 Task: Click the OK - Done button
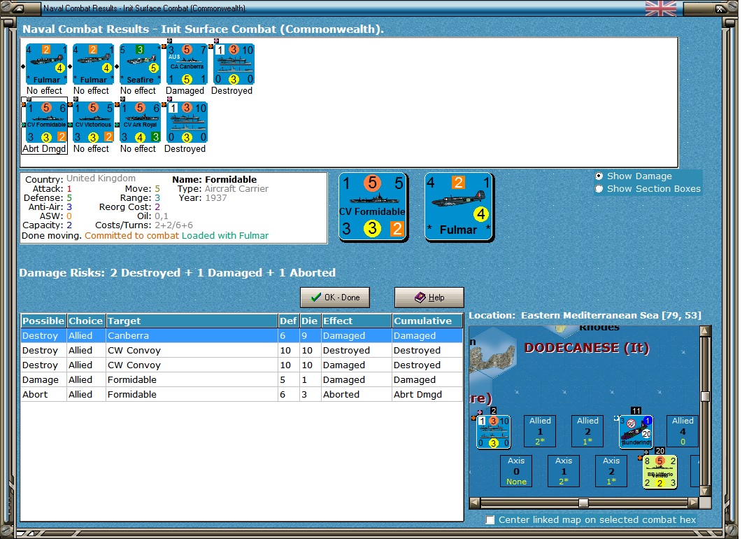tap(335, 297)
